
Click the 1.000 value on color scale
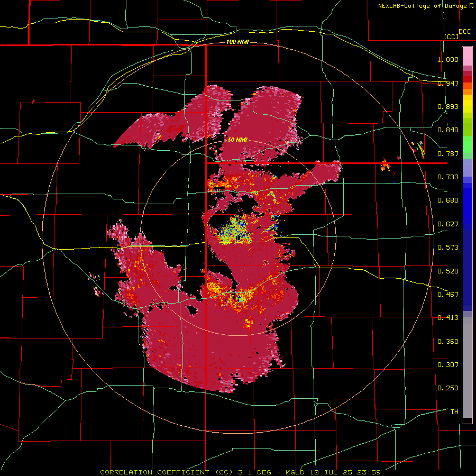pos(448,59)
